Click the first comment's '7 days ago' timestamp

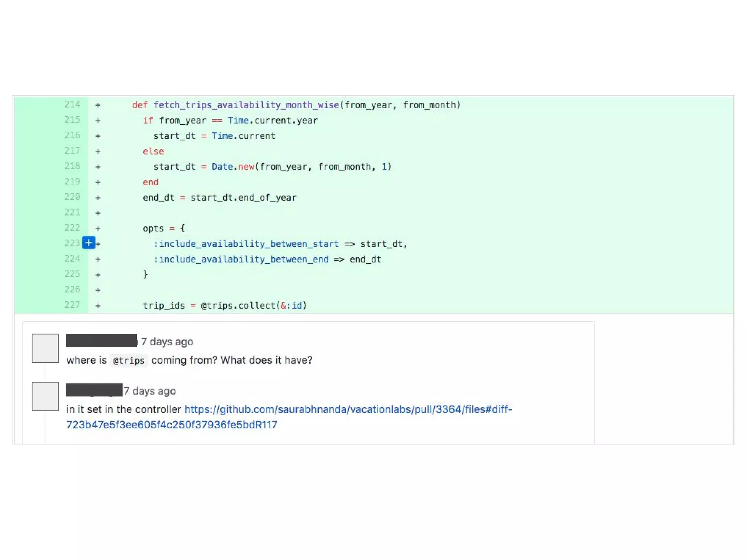(x=167, y=342)
